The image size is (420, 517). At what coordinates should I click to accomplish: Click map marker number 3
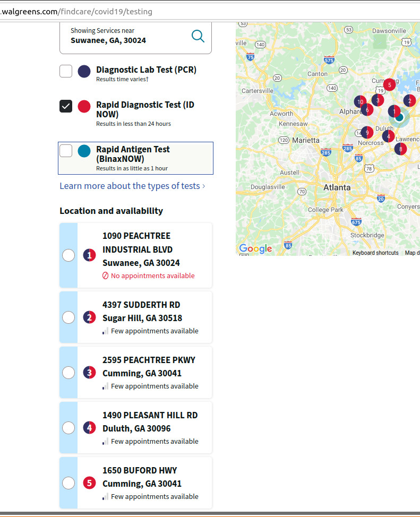click(x=378, y=100)
